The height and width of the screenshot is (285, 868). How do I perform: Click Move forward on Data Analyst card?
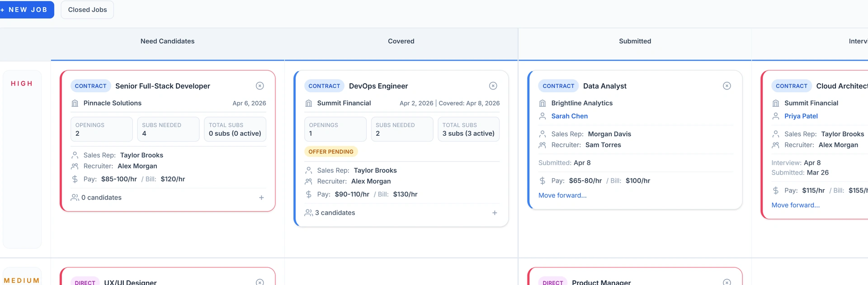562,195
